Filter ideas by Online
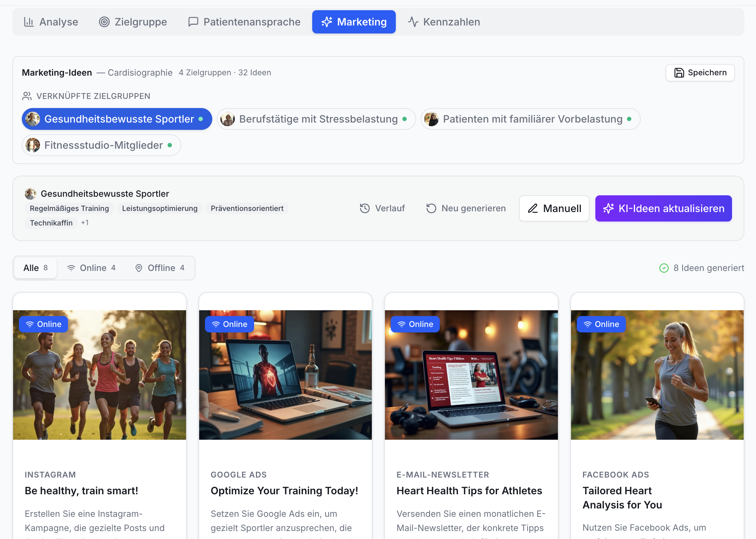This screenshot has width=756, height=539. [x=92, y=268]
